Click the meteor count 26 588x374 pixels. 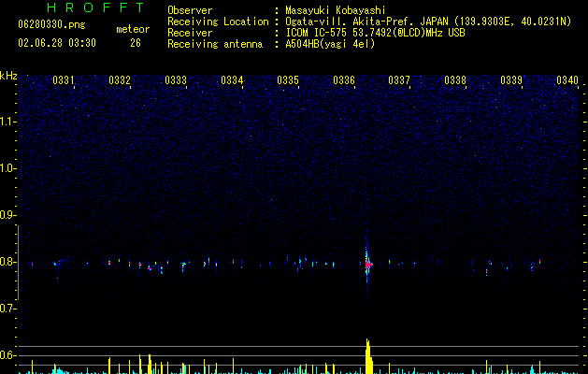(136, 43)
